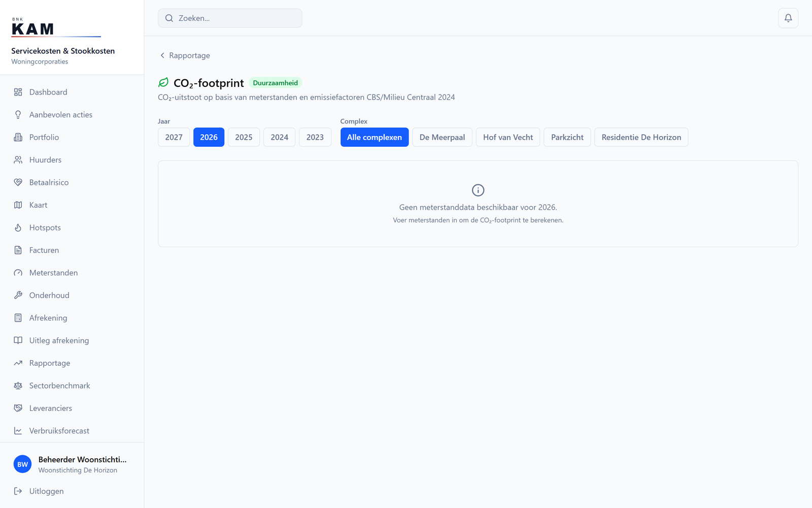Click the Portfolio building icon
Viewport: 812px width, 508px height.
tap(18, 137)
